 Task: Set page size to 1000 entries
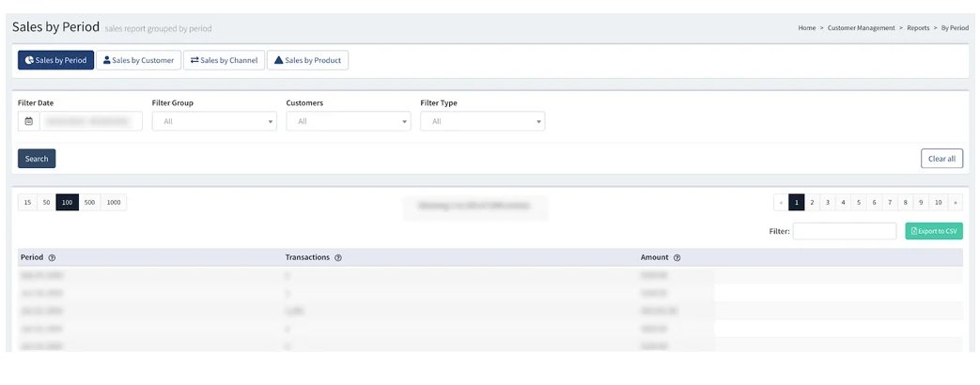point(114,203)
